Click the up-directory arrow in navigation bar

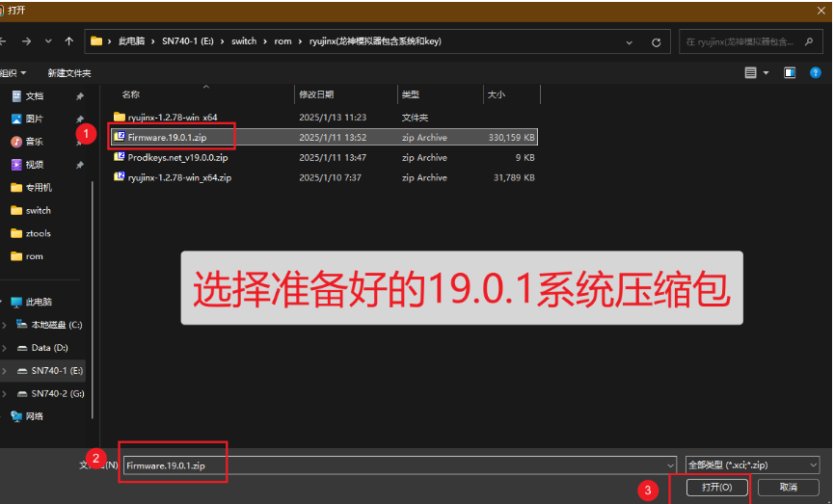[68, 41]
